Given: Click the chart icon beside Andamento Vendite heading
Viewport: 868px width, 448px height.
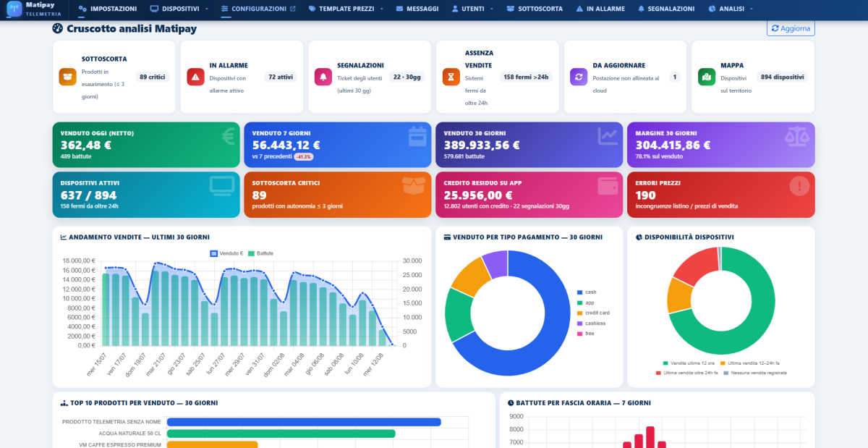Looking at the screenshot, I should coord(64,237).
